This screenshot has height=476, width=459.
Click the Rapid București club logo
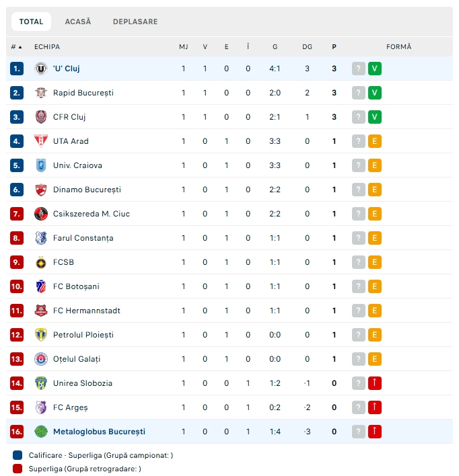click(41, 93)
